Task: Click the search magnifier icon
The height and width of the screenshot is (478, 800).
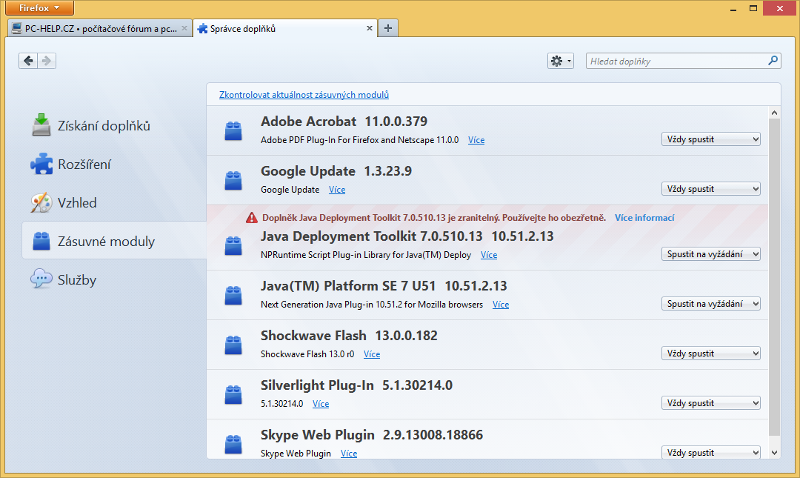Action: 772,61
